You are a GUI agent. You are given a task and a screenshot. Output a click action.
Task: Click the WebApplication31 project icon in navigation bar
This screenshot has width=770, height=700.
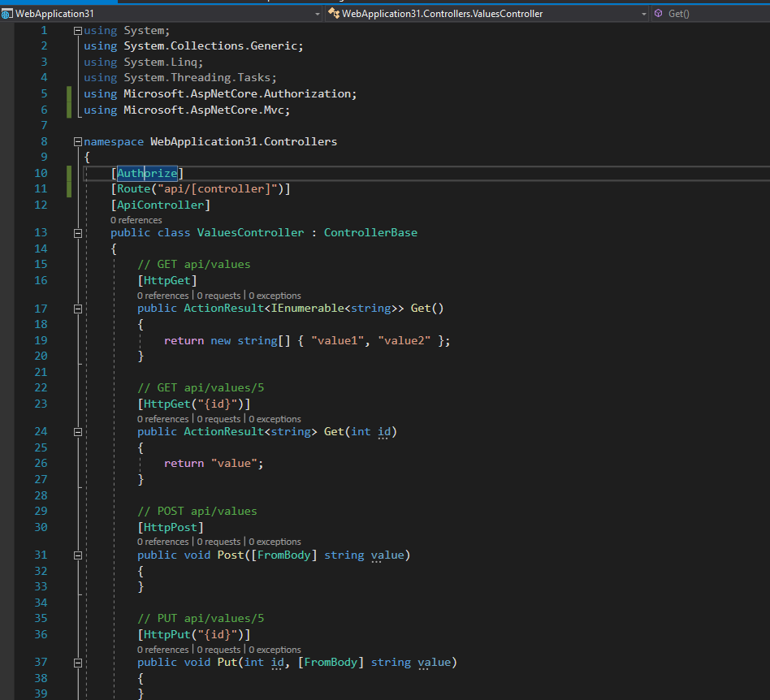click(x=7, y=14)
